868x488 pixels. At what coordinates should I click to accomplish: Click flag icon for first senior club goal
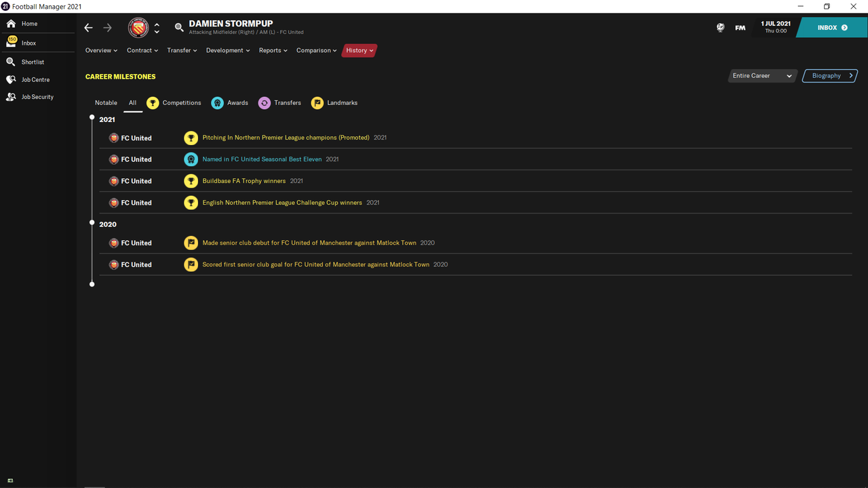click(x=191, y=264)
